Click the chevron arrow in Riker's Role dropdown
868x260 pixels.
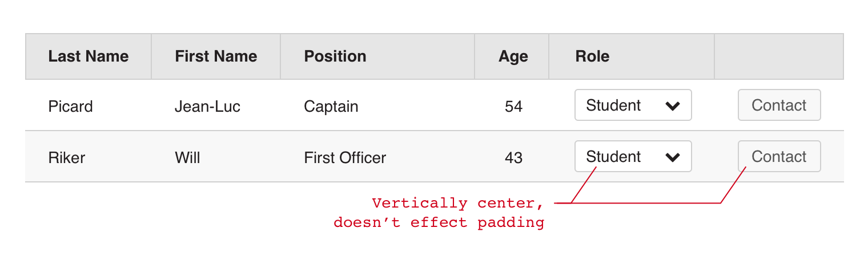pyautogui.click(x=673, y=157)
